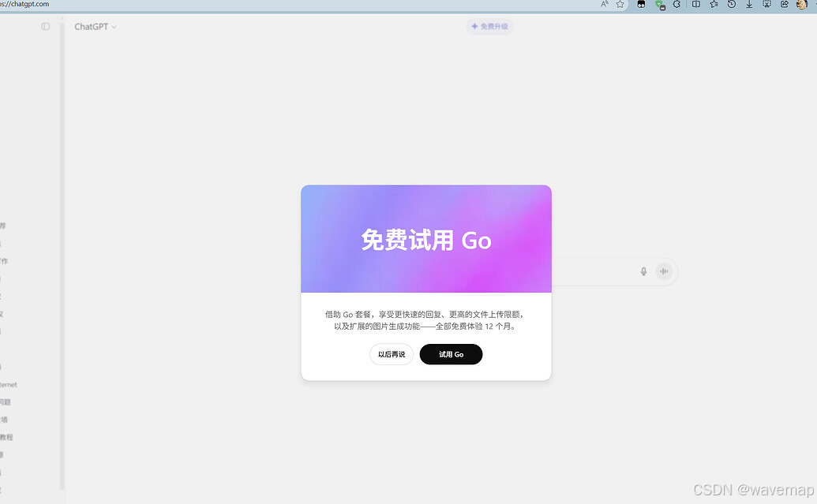Viewport: 817px width, 504px height.
Task: Click the split screen icon
Action: pos(695,5)
